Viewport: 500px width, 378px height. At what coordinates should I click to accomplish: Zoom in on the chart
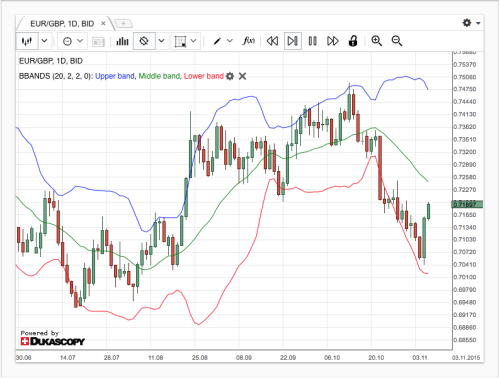coord(377,41)
